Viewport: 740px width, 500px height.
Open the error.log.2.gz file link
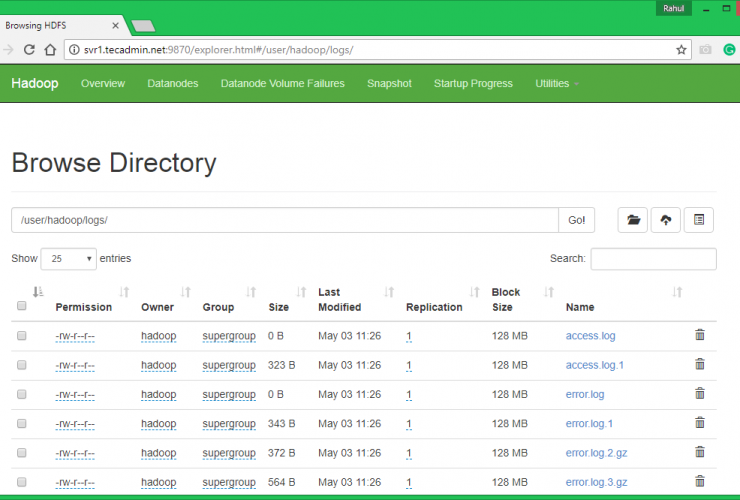point(597,453)
